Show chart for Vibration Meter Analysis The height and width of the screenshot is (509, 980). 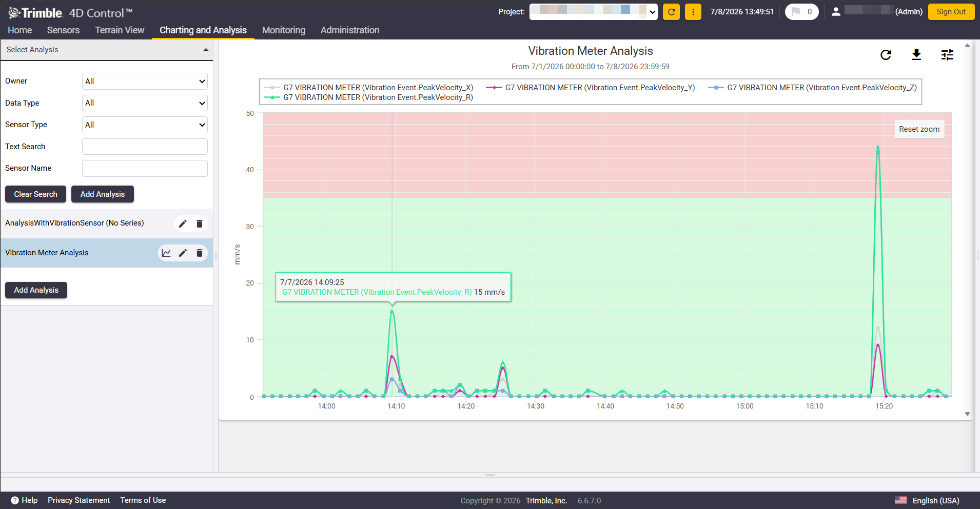pyautogui.click(x=166, y=253)
